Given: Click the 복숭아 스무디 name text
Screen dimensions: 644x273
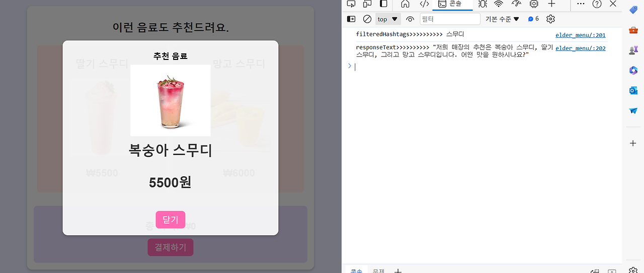Looking at the screenshot, I should pyautogui.click(x=171, y=151).
